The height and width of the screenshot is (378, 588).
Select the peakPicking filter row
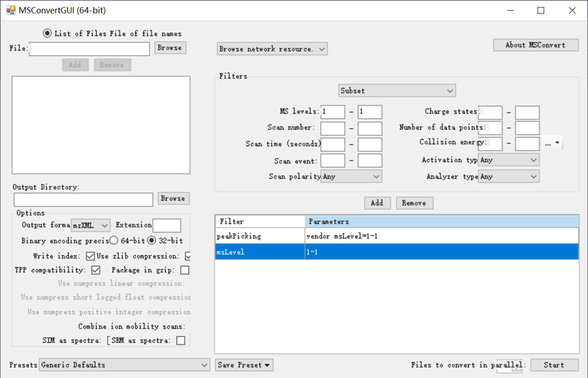tap(396, 236)
